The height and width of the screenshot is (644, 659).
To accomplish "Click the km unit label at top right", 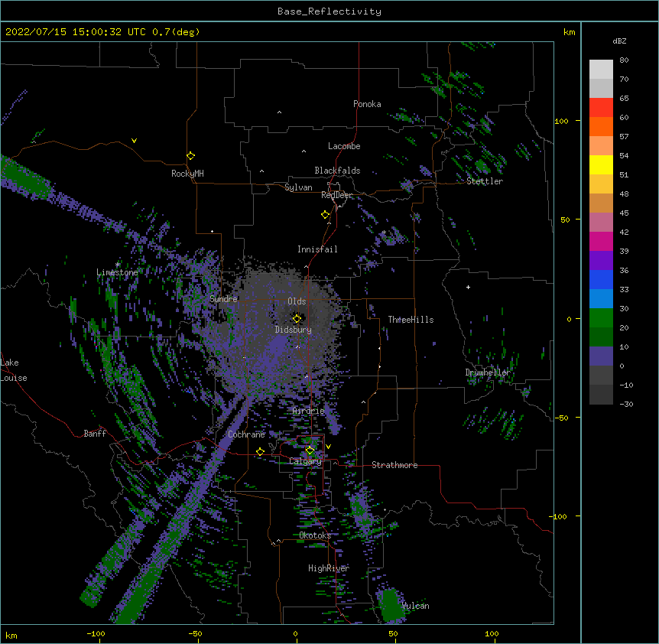I will [x=570, y=32].
